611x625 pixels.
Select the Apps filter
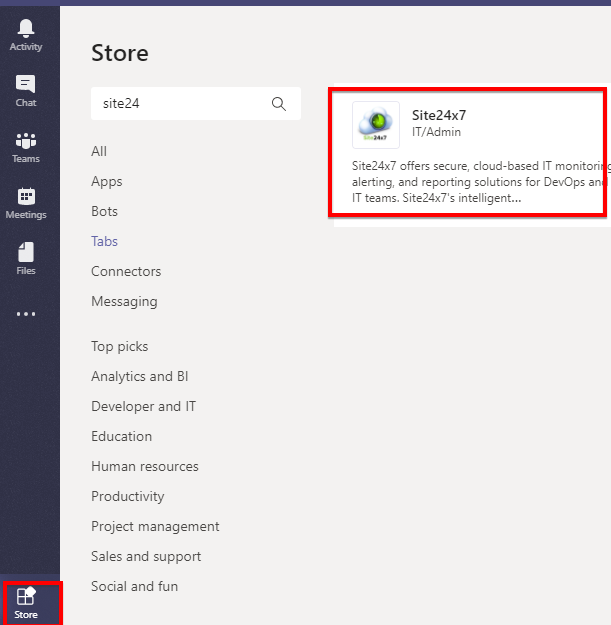[106, 181]
